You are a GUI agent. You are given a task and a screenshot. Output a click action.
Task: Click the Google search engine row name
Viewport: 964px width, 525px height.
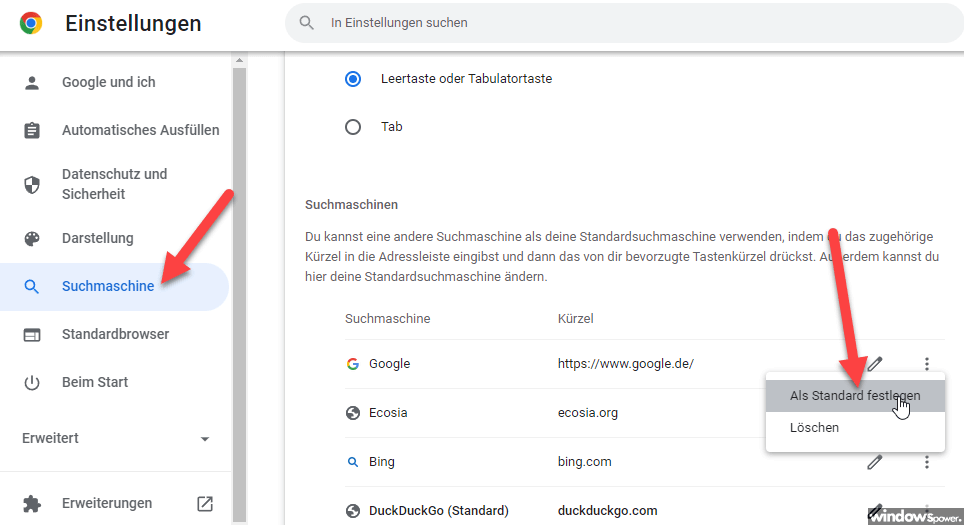(389, 363)
